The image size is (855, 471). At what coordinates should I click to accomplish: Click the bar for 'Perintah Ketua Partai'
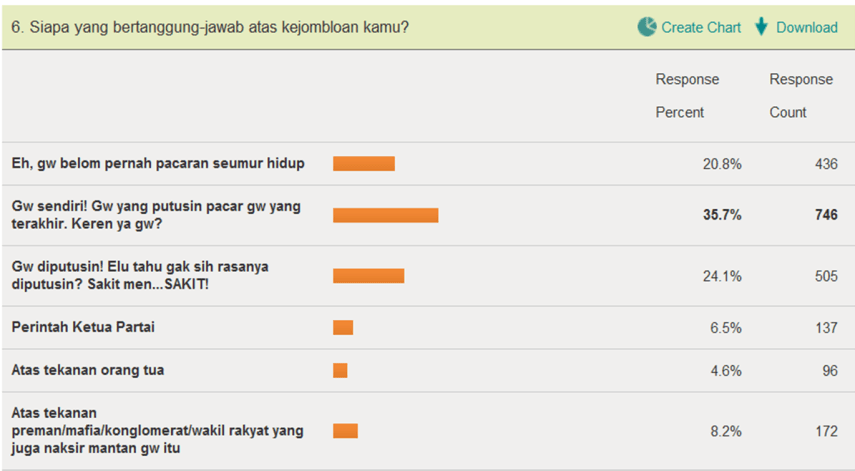[343, 327]
